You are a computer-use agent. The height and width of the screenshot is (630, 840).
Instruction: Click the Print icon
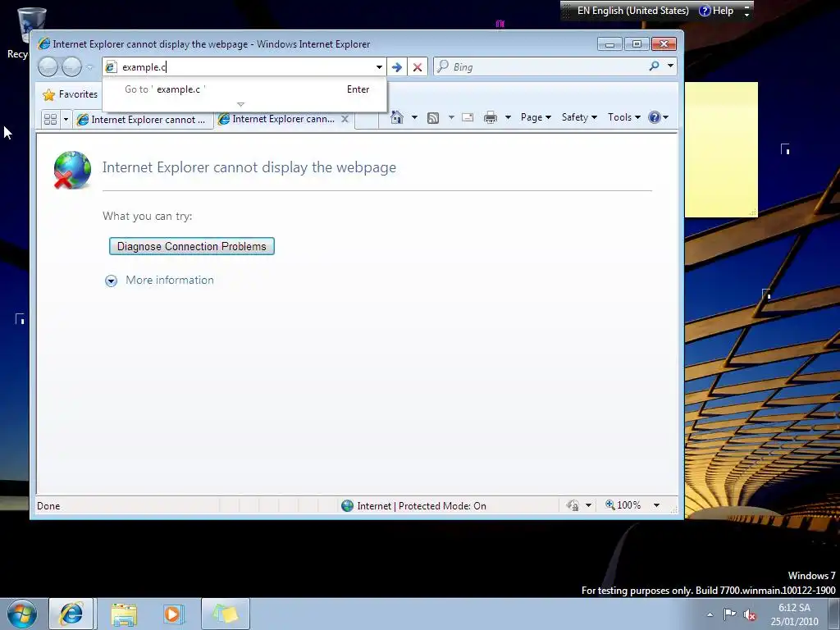coord(491,117)
